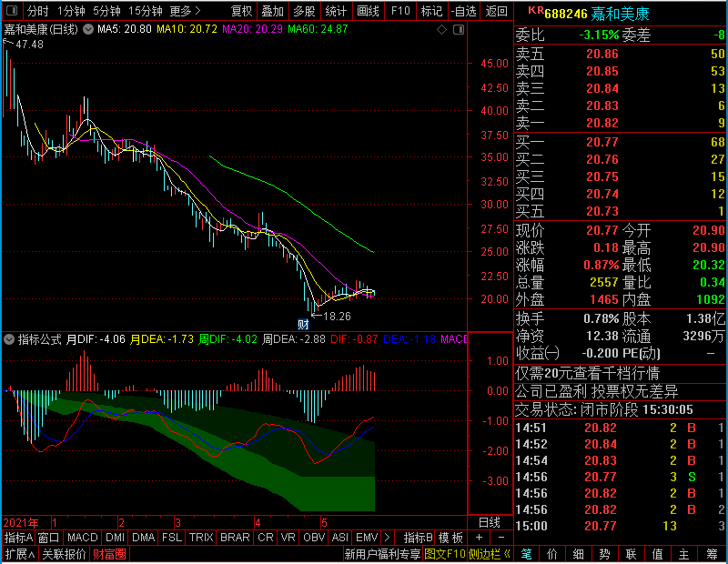
Task: Open the 指标B group
Action: pos(418,538)
